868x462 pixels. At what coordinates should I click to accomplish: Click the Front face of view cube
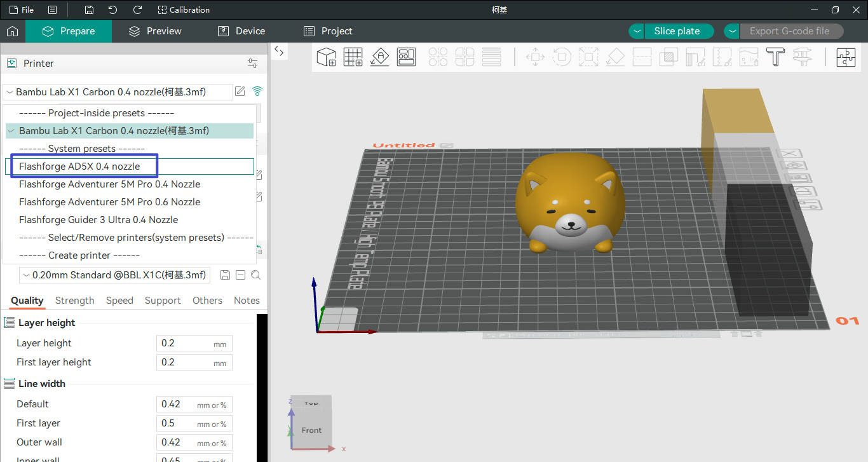[311, 430]
